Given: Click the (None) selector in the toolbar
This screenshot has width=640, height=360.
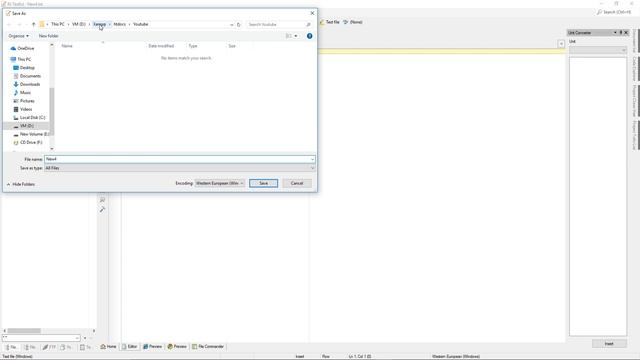Looking at the screenshot, I should tap(353, 22).
